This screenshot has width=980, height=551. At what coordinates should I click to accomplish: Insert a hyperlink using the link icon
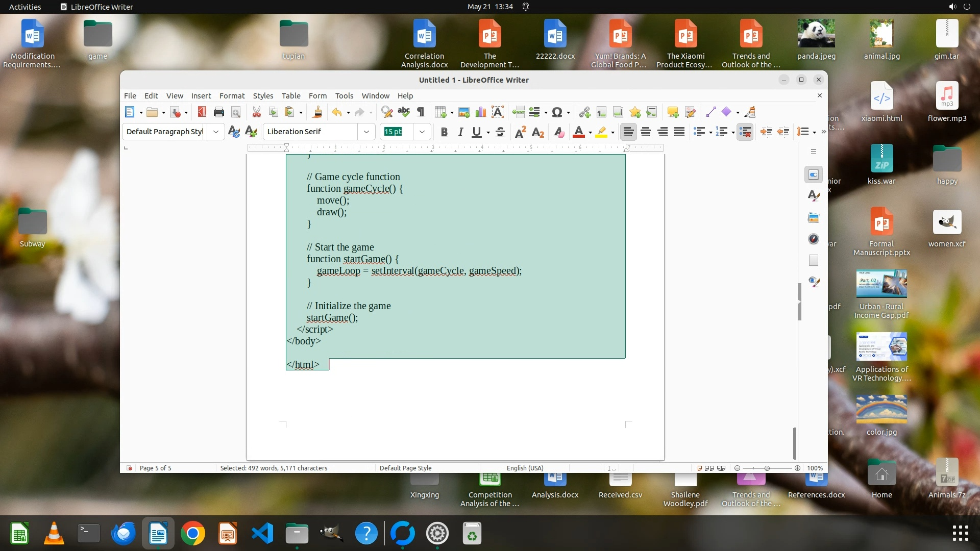[x=585, y=112]
